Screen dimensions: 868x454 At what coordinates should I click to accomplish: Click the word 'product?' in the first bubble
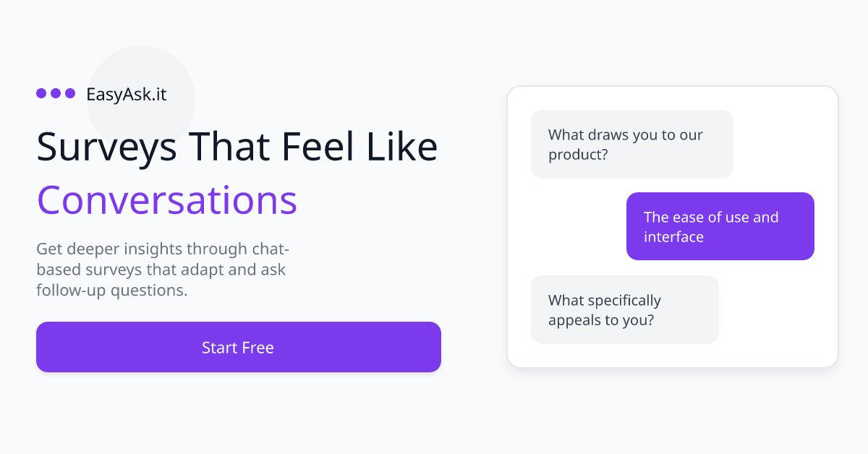click(578, 155)
